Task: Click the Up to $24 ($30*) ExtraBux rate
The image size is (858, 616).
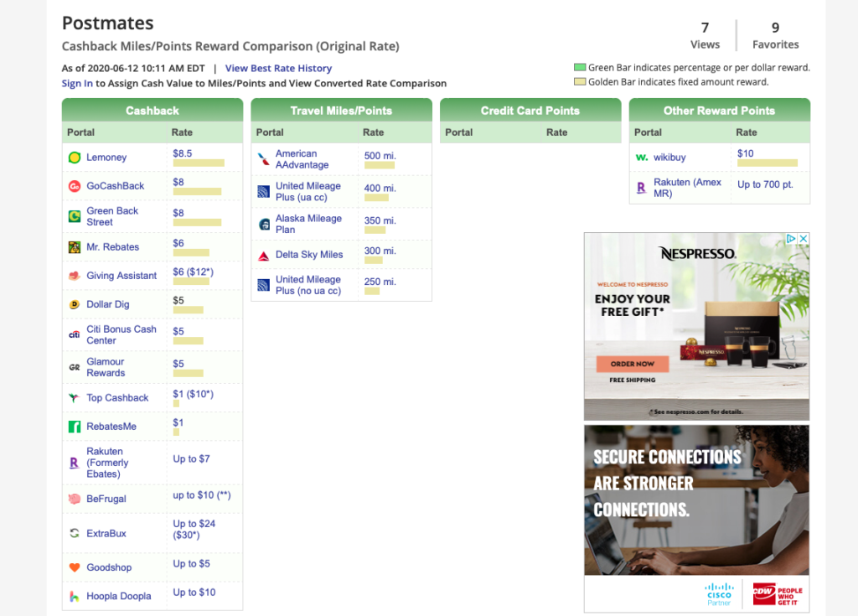Action: coord(194,530)
